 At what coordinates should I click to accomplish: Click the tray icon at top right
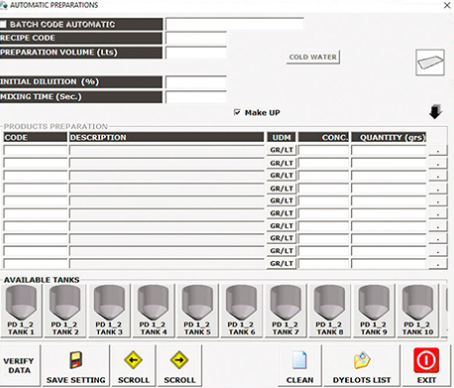(x=430, y=62)
